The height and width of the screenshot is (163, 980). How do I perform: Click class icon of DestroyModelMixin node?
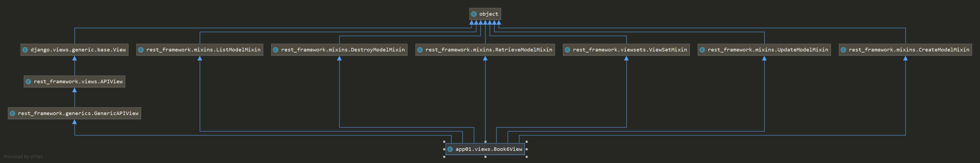click(276, 50)
